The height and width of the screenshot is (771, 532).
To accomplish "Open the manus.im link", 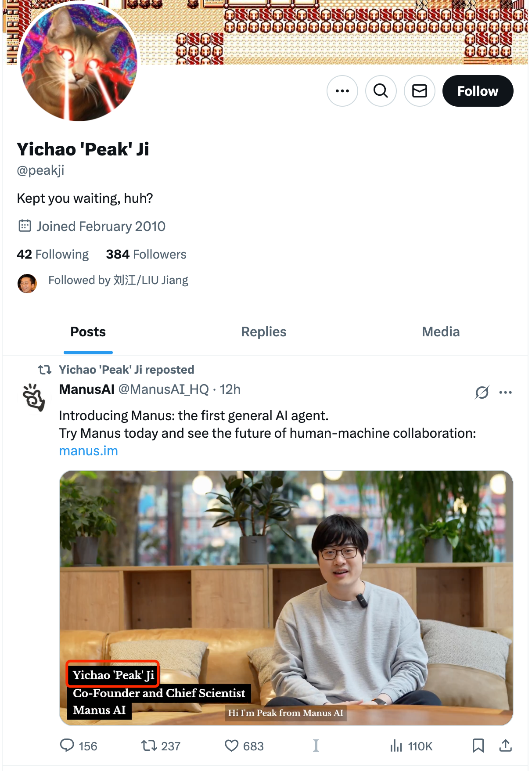I will (x=88, y=451).
